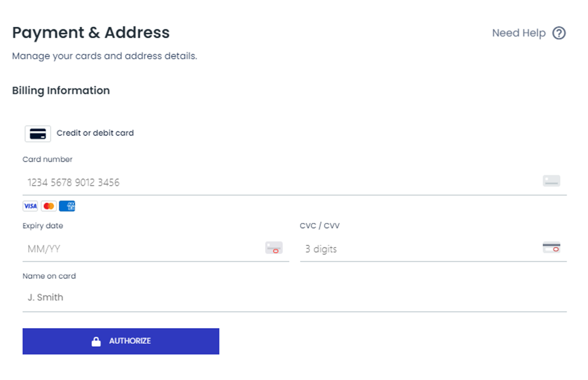Click the card icon inside Card number field
588x380 pixels.
(551, 182)
